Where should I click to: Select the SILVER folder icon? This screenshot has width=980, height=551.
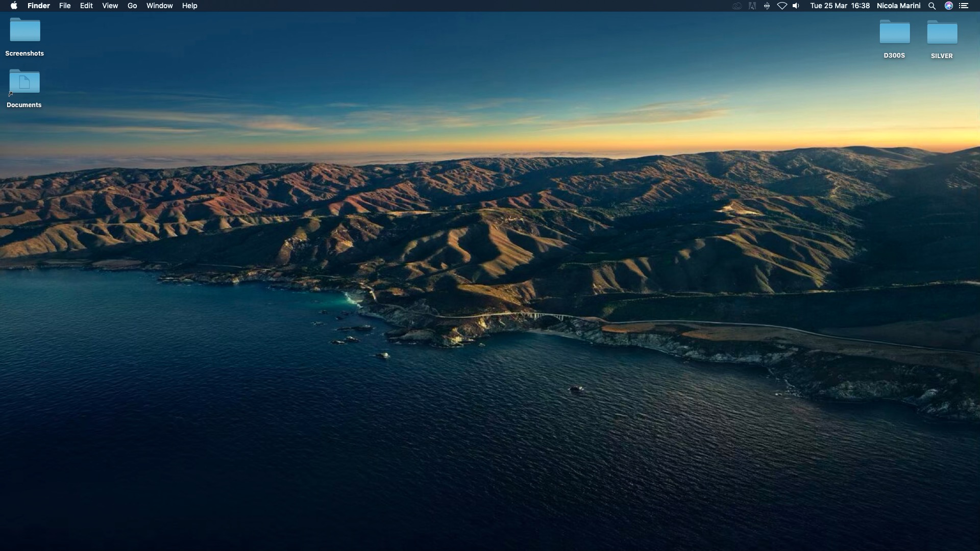[x=942, y=32]
